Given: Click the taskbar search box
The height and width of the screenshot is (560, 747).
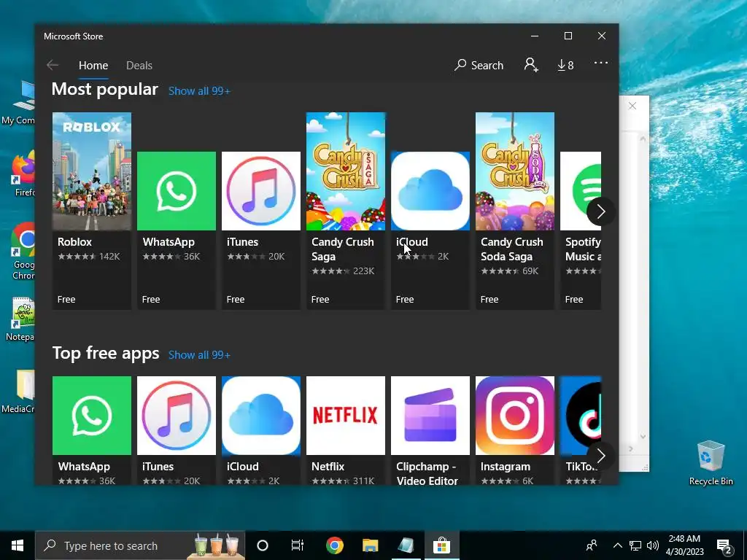Looking at the screenshot, I should click(x=140, y=545).
